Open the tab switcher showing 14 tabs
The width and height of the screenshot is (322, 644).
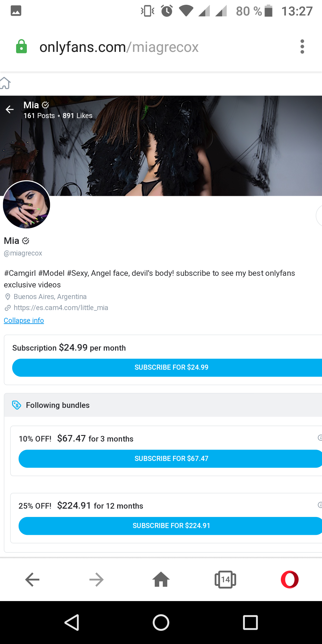pyautogui.click(x=225, y=580)
